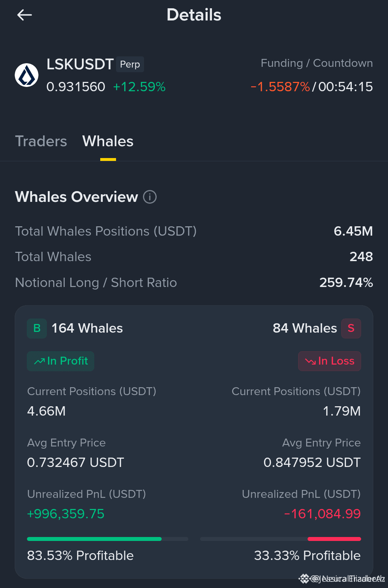Tap the Funding / Countdown label

click(317, 63)
